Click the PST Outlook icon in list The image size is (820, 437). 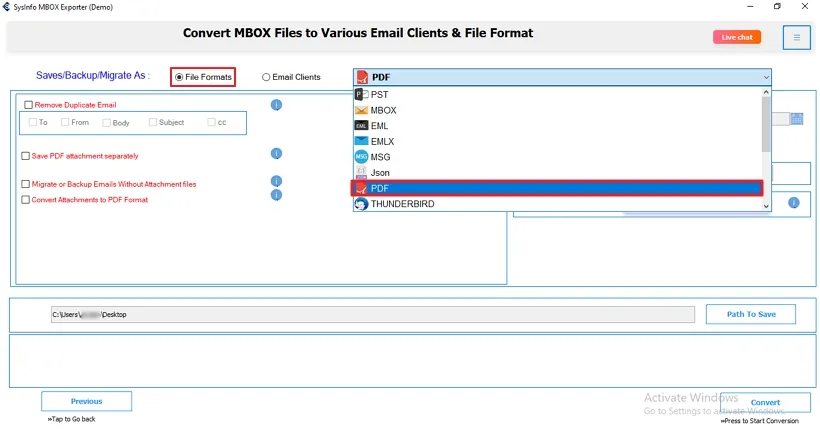pos(361,94)
